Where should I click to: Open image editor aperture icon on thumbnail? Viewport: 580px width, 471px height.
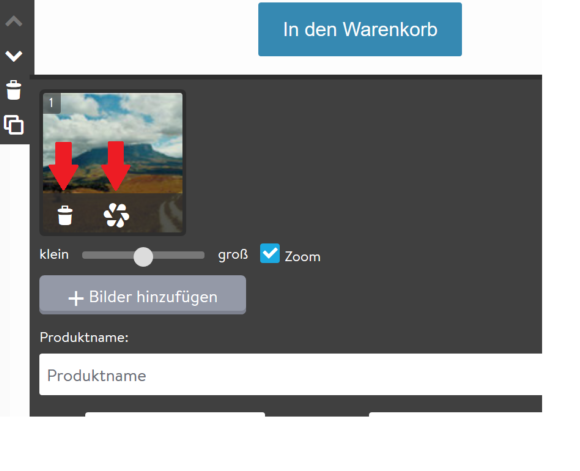[117, 215]
